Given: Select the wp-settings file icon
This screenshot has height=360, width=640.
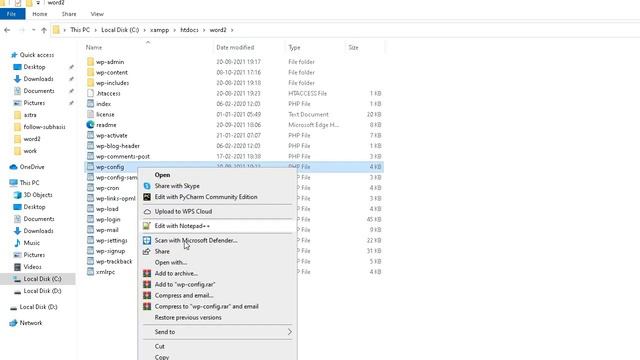Looking at the screenshot, I should click(90, 240).
